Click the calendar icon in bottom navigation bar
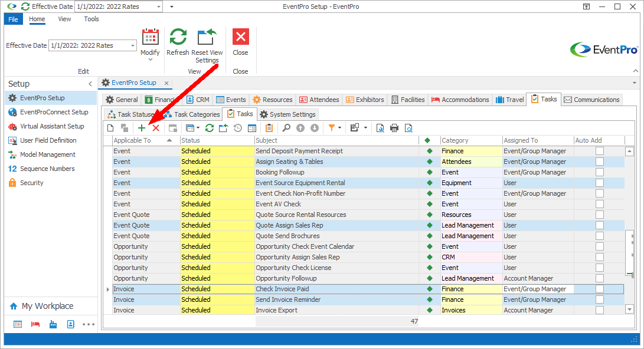The image size is (644, 349). pyautogui.click(x=18, y=324)
